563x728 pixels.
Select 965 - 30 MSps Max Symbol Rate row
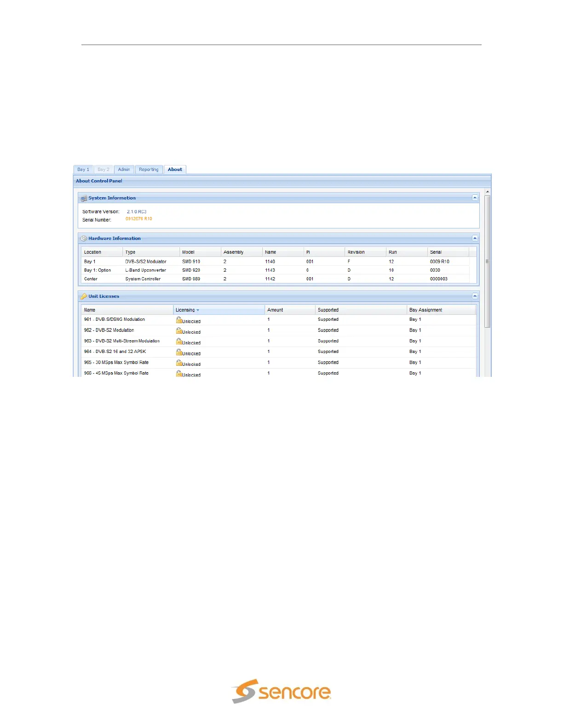(x=279, y=363)
